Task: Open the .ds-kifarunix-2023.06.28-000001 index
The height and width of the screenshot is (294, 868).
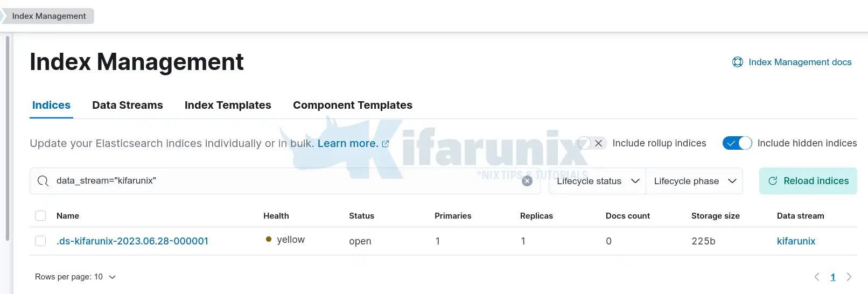Action: (132, 241)
